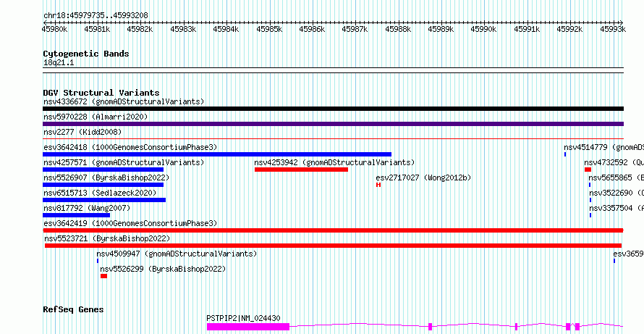This screenshot has width=644, height=334.
Task: Open the nsv5523721 ByrskaBishop2022 label link
Action: pos(107,238)
